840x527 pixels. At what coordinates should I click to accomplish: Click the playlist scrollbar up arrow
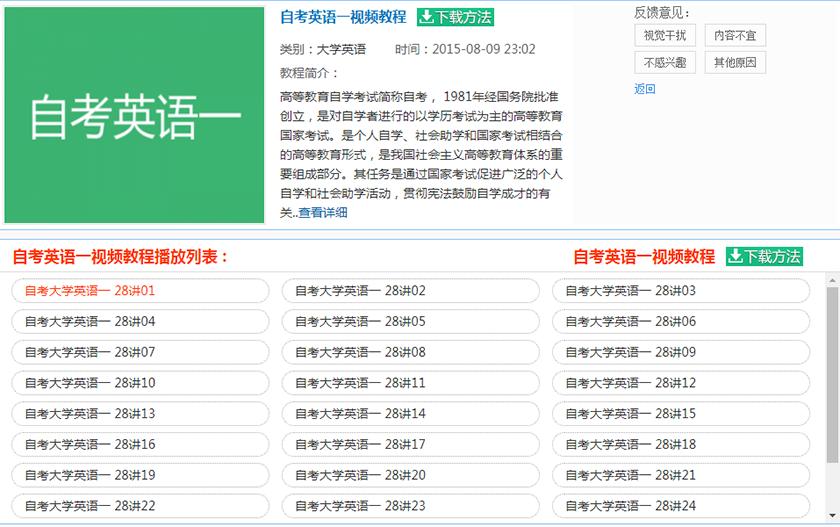point(832,280)
